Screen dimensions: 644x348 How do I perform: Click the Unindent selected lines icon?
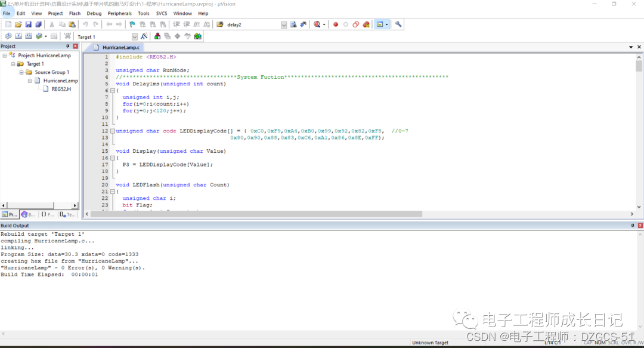pyautogui.click(x=187, y=24)
